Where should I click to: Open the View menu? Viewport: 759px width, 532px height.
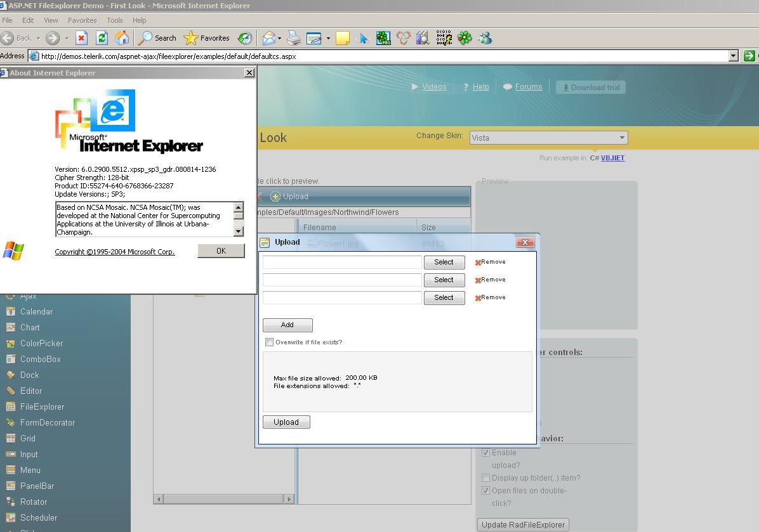51,20
